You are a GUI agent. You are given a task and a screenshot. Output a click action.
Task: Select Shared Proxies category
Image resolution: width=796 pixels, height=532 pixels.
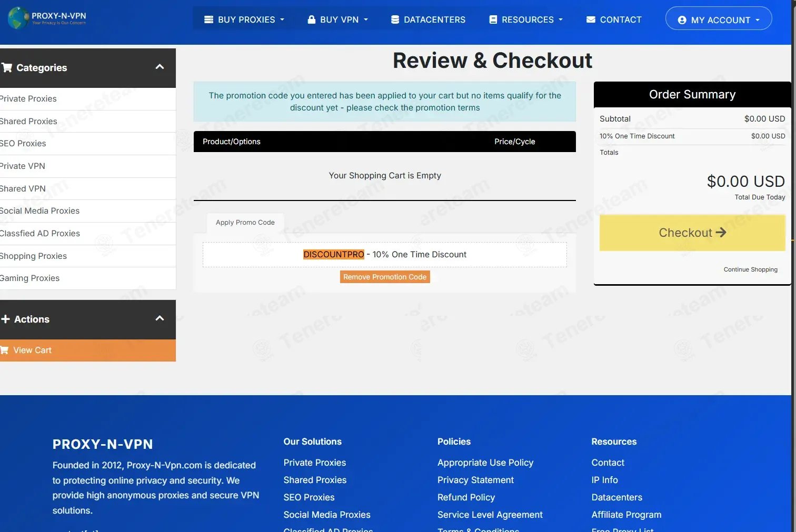tap(88, 122)
